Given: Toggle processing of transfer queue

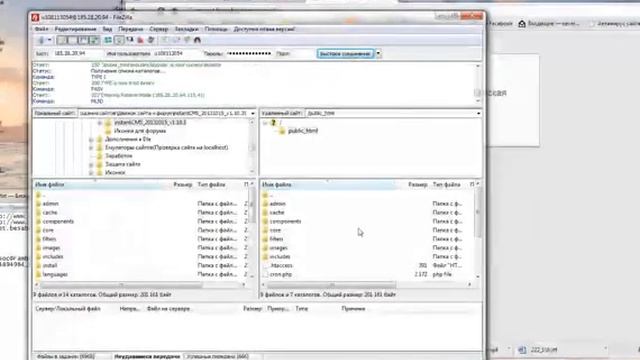Looking at the screenshot, I should pyautogui.click(x=119, y=40).
